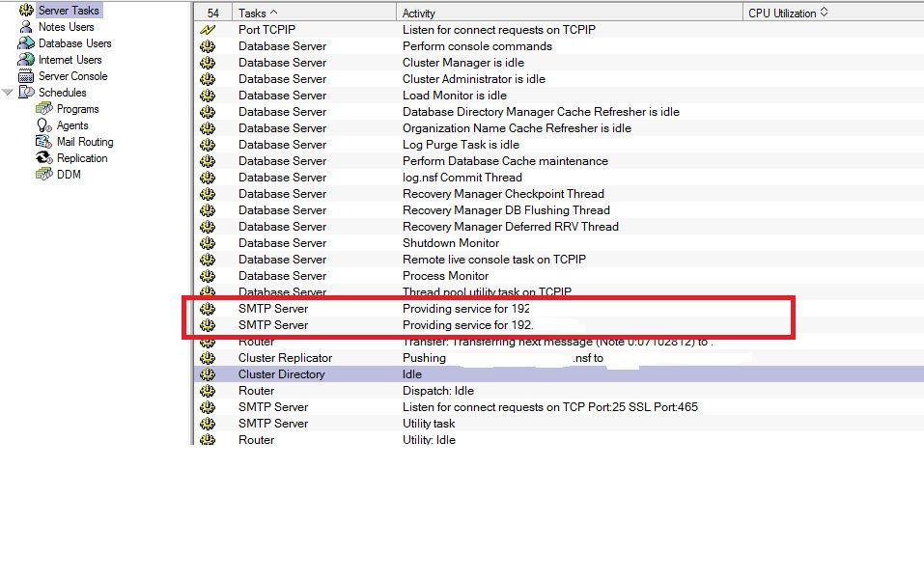Click the Replication arrows icon
This screenshot has height=579, width=924.
pos(43,158)
